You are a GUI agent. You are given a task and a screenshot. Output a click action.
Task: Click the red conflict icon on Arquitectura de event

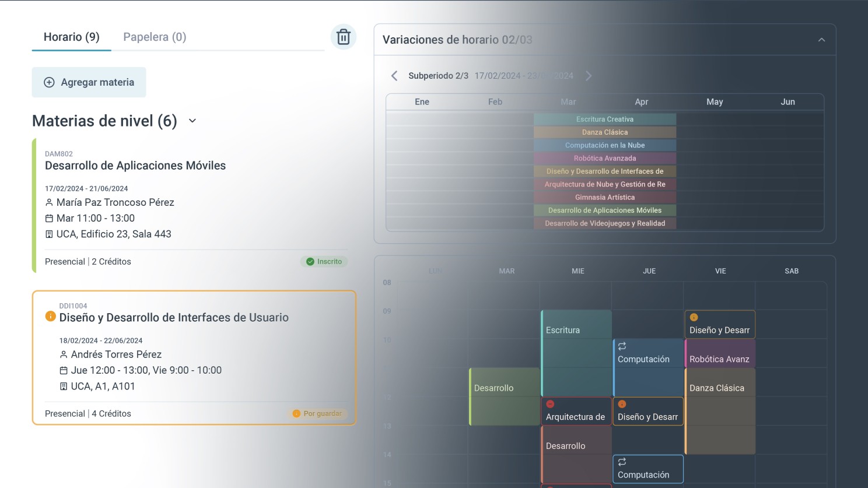pos(550,403)
